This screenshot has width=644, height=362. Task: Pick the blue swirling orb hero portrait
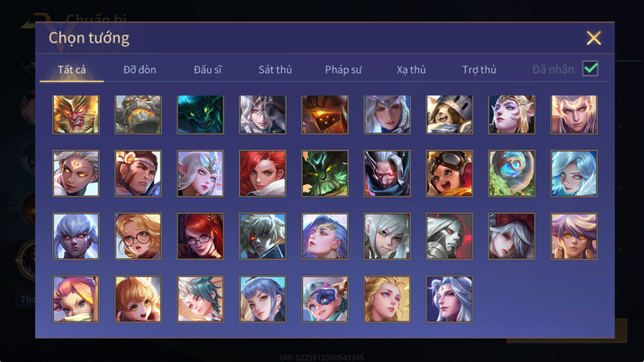(x=512, y=173)
